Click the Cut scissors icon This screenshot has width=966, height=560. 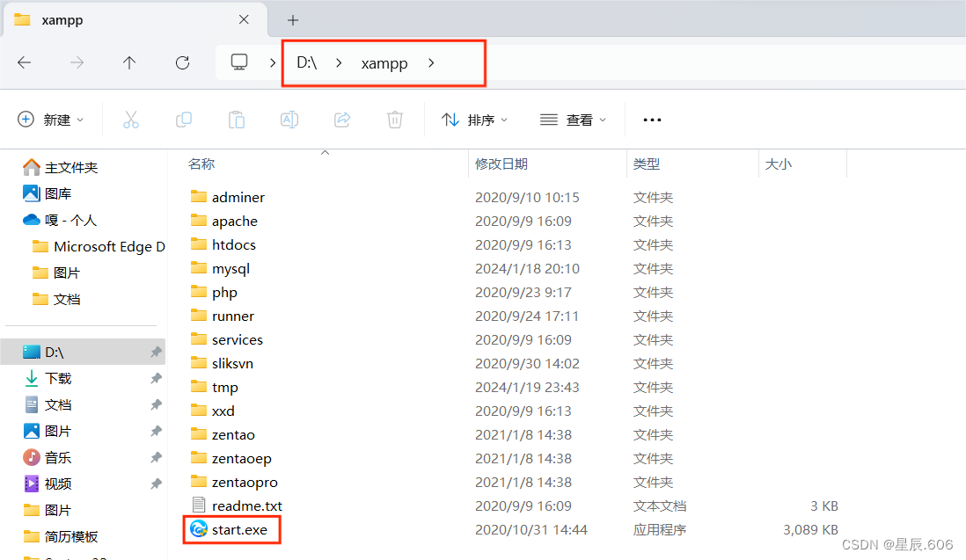point(130,120)
